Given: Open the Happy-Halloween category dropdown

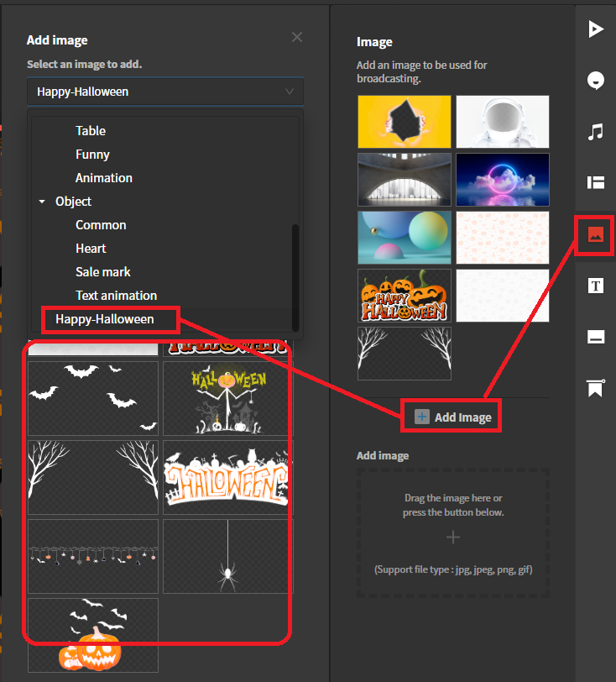Looking at the screenshot, I should 165,92.
